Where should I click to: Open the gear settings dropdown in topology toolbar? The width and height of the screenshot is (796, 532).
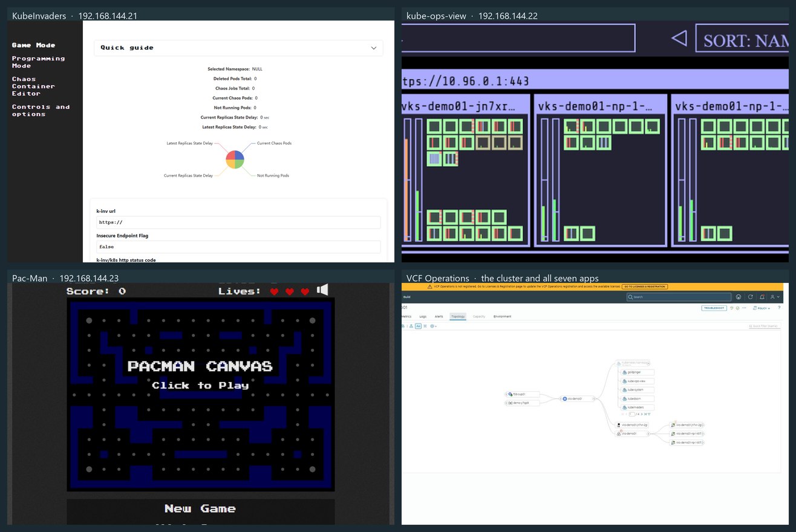(434, 326)
